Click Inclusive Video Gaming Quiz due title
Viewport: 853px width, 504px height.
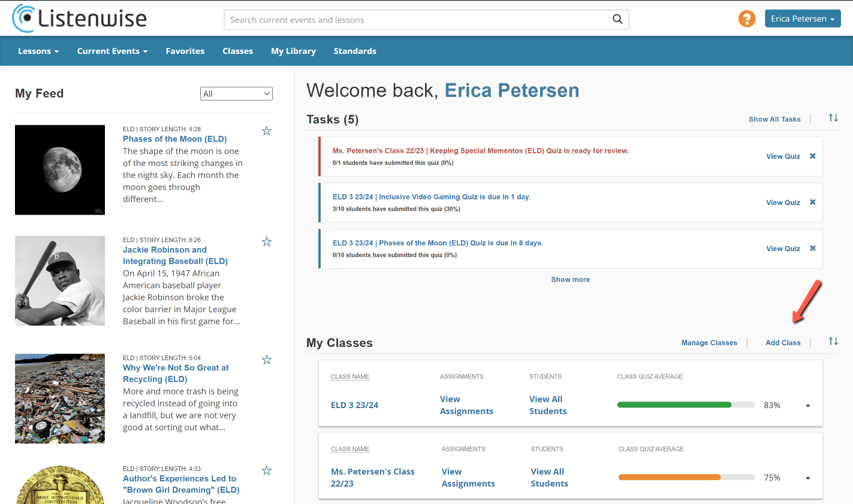tap(432, 197)
